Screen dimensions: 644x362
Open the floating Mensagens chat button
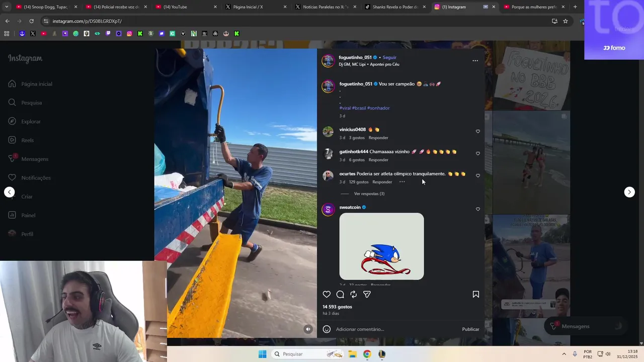coord(587,326)
